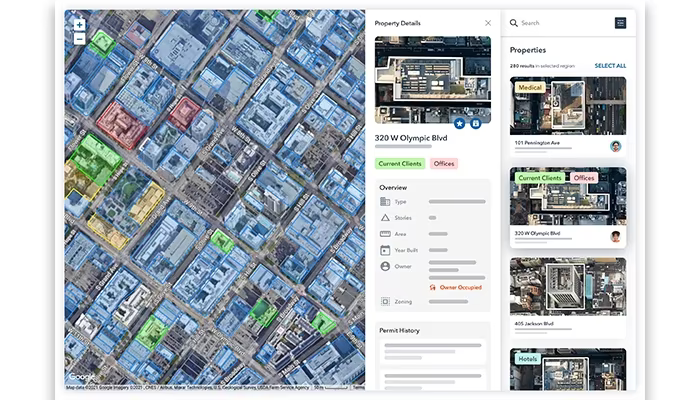Click the Year Built calendar icon
The height and width of the screenshot is (400, 700).
point(385,250)
